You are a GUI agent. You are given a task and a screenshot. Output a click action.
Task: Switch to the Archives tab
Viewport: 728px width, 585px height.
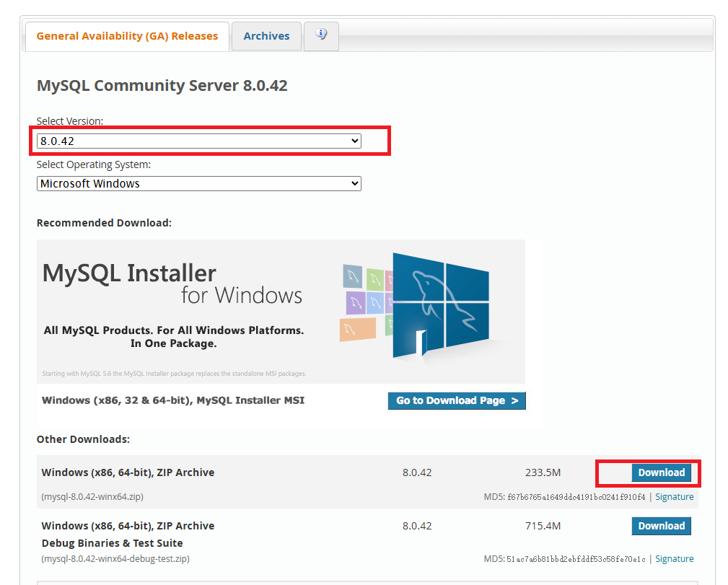[x=266, y=36]
